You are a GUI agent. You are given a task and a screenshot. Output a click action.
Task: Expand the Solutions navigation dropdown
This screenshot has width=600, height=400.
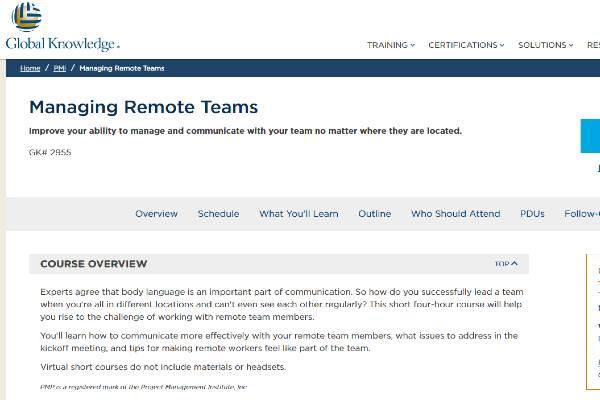(x=546, y=45)
